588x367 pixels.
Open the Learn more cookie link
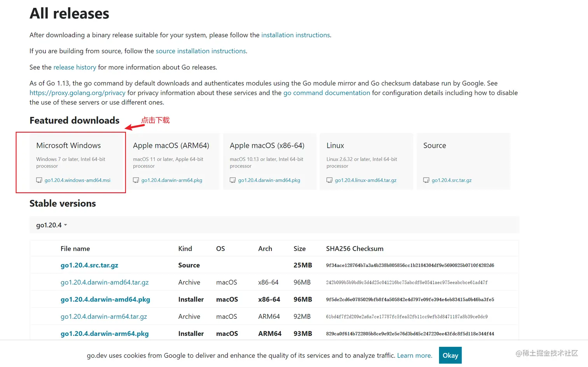click(x=415, y=355)
